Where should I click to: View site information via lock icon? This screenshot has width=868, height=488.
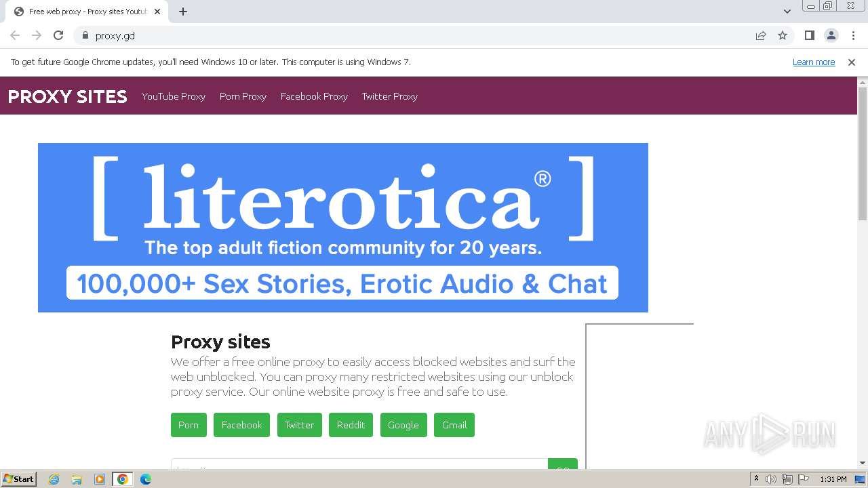click(85, 35)
